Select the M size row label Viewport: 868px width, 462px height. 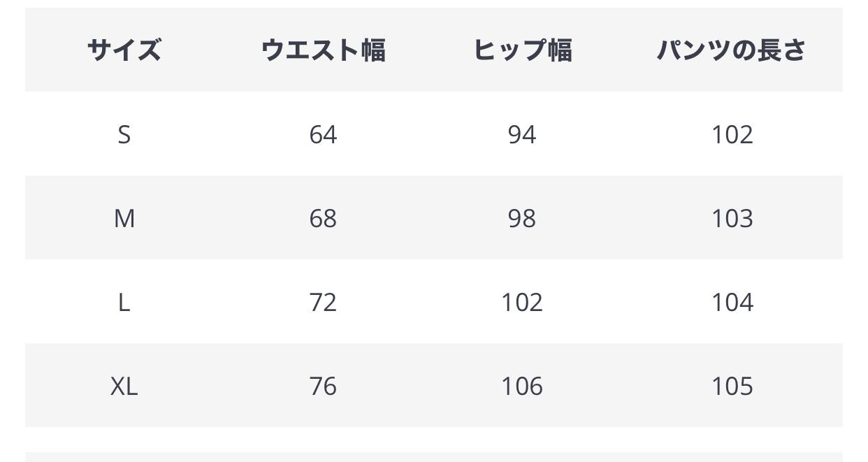pyautogui.click(x=124, y=218)
